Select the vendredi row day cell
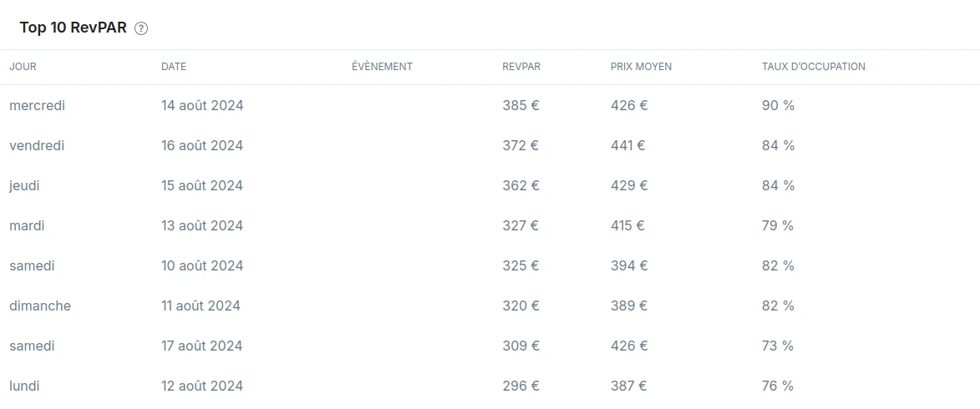980x409 pixels. (x=37, y=146)
